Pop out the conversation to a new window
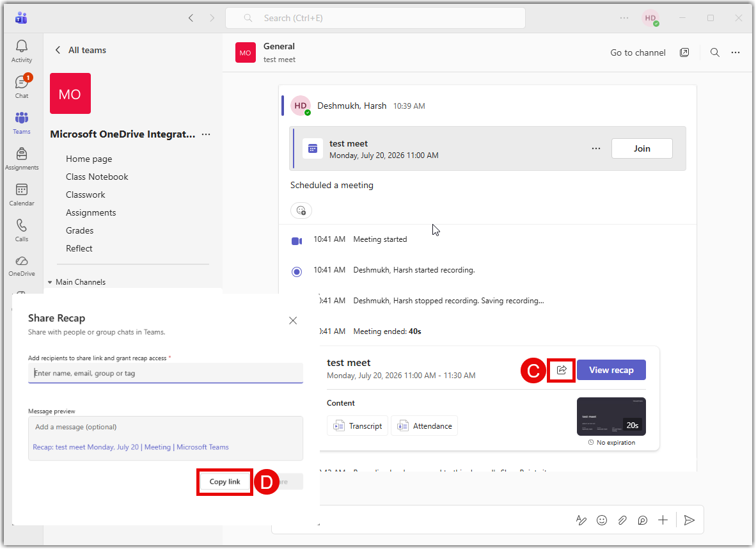 [684, 52]
